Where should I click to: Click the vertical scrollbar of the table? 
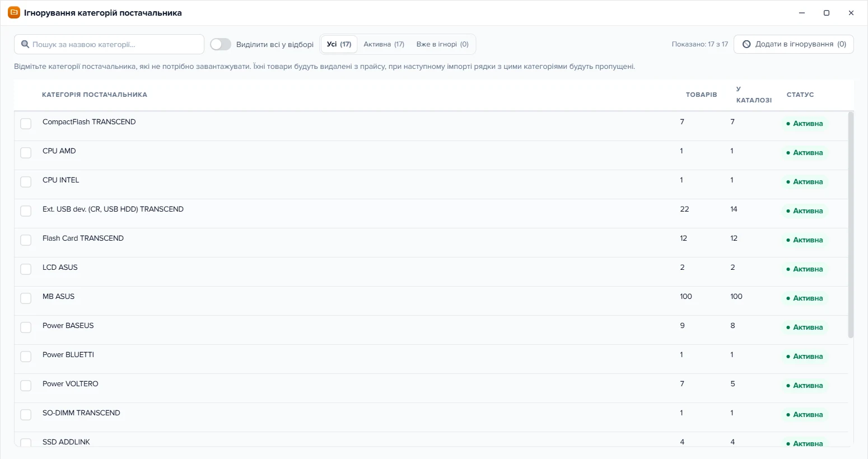pyautogui.click(x=851, y=225)
